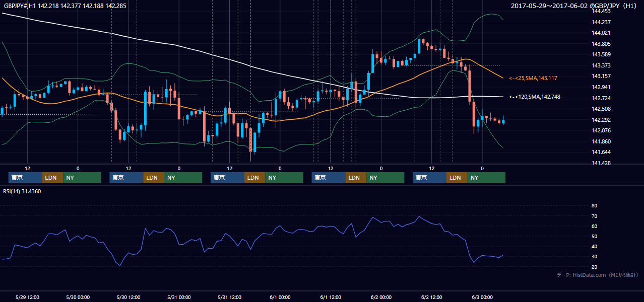
Task: Click price axis label 144.453
Action: click(x=601, y=11)
